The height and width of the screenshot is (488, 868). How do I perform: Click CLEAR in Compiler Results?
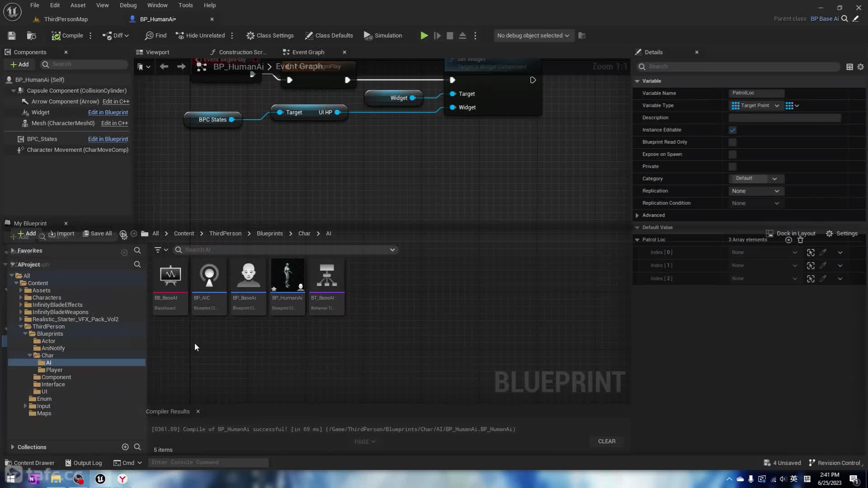[x=606, y=441]
